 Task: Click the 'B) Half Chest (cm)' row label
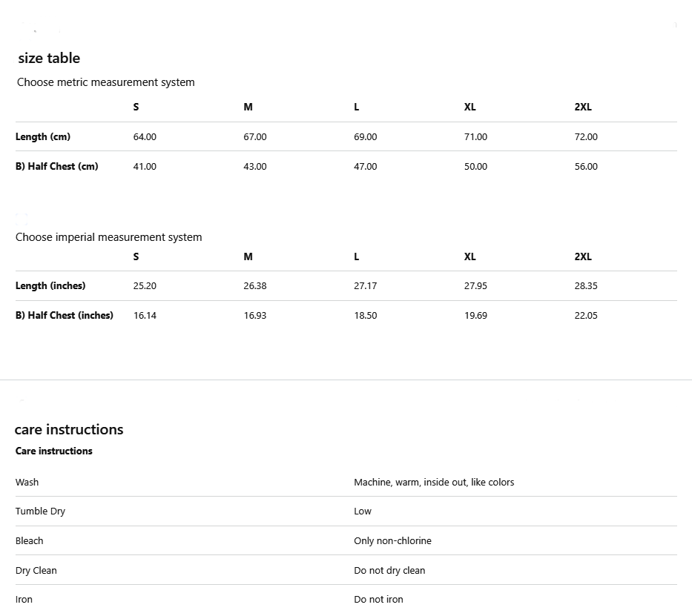coord(57,166)
